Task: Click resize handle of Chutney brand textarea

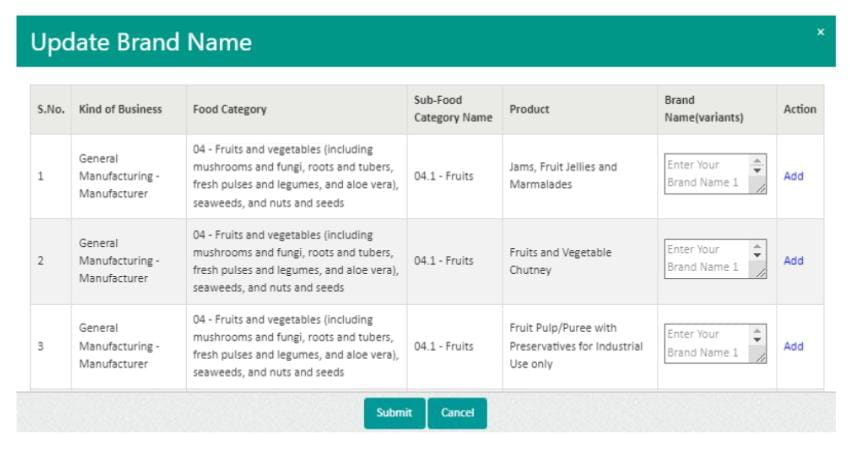Action: click(761, 273)
